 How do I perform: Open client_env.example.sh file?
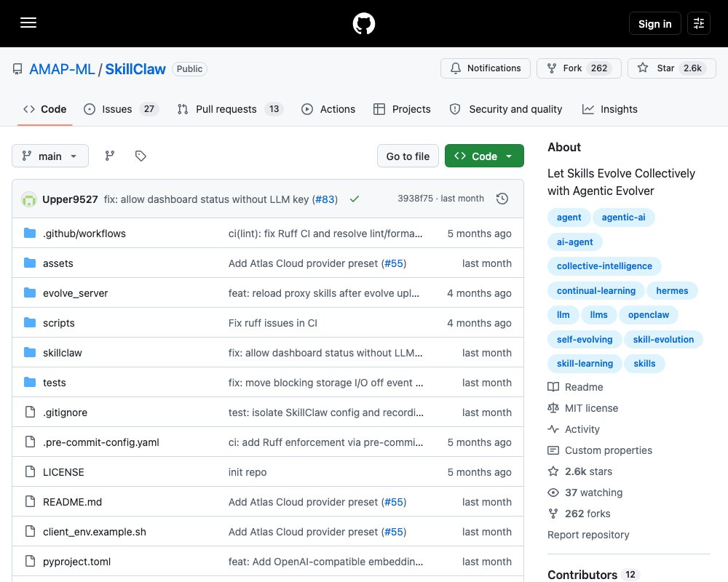tap(94, 532)
